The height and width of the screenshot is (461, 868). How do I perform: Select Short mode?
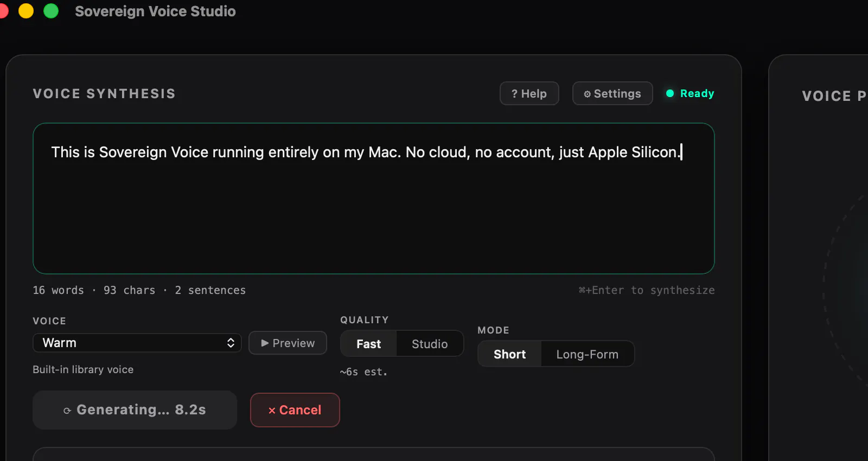[509, 354]
